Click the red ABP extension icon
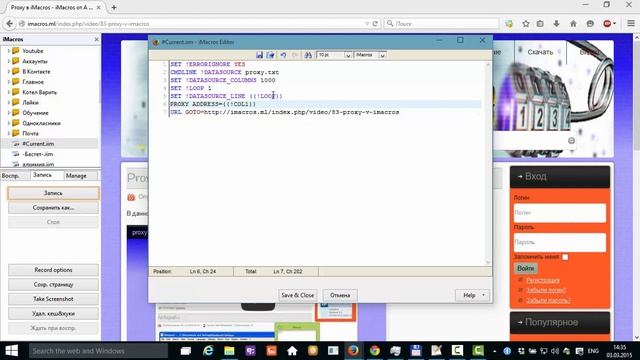 (x=608, y=24)
